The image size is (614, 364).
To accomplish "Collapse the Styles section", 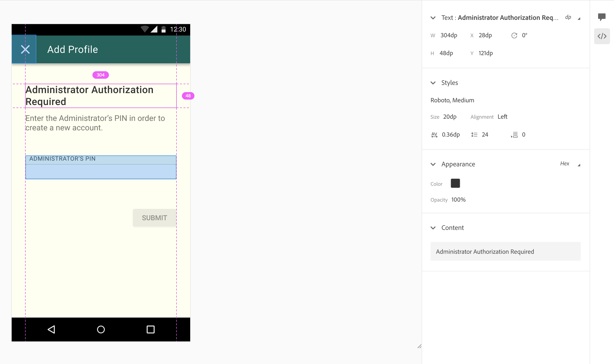I will (x=433, y=83).
